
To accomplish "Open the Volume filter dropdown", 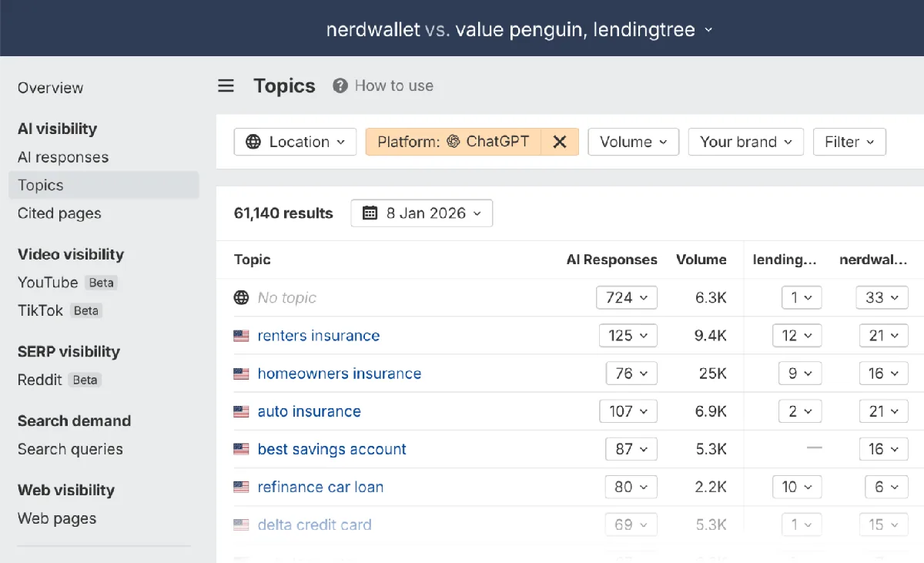I will (633, 142).
